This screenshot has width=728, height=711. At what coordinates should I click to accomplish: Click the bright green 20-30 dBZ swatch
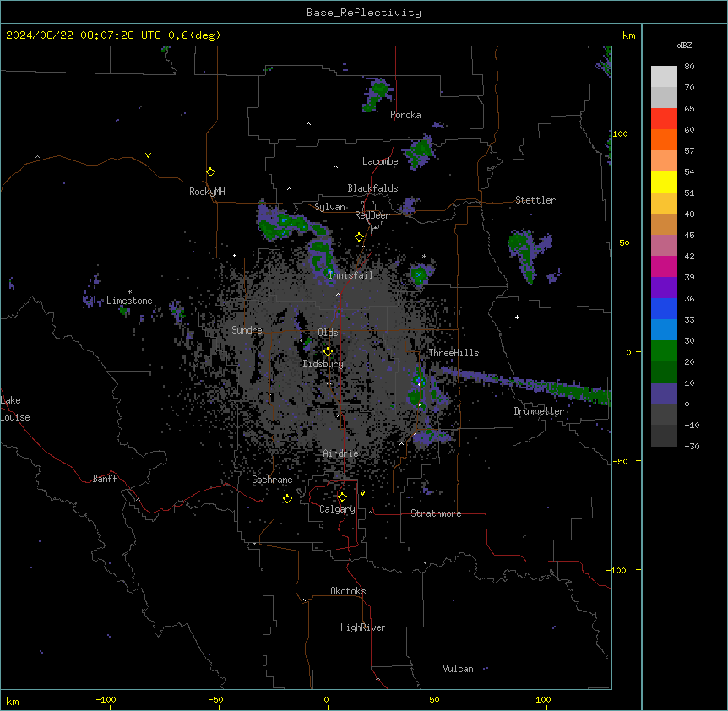coord(664,351)
